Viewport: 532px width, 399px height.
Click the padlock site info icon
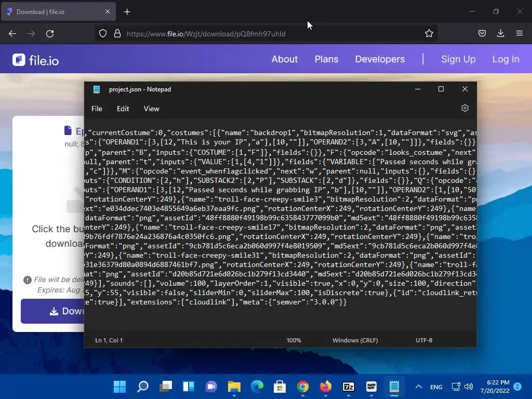coord(117,34)
